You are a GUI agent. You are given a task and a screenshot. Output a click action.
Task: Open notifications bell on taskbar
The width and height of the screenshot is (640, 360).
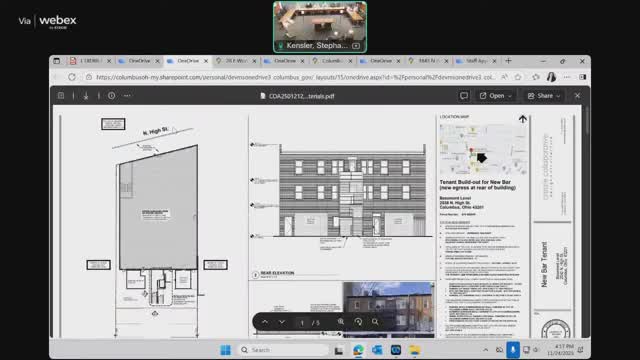[x=580, y=350]
